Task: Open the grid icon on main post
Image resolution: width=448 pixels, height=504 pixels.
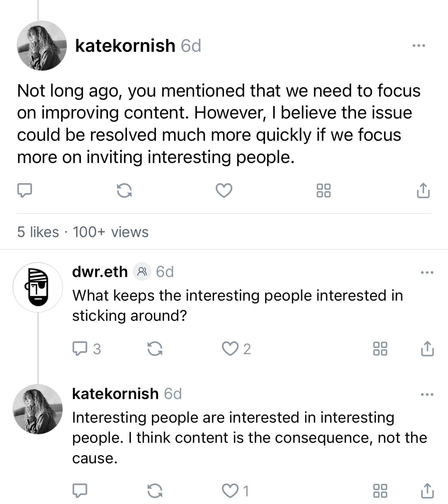Action: (324, 190)
